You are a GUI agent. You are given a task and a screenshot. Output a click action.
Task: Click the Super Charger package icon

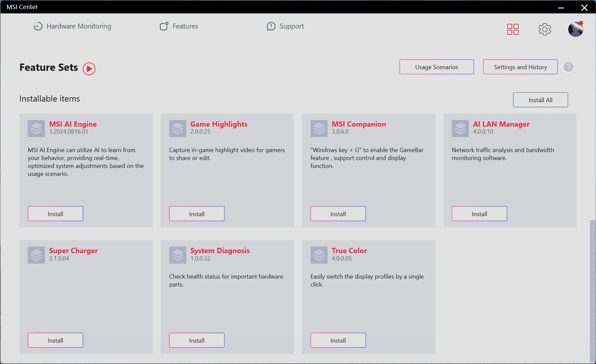point(36,255)
